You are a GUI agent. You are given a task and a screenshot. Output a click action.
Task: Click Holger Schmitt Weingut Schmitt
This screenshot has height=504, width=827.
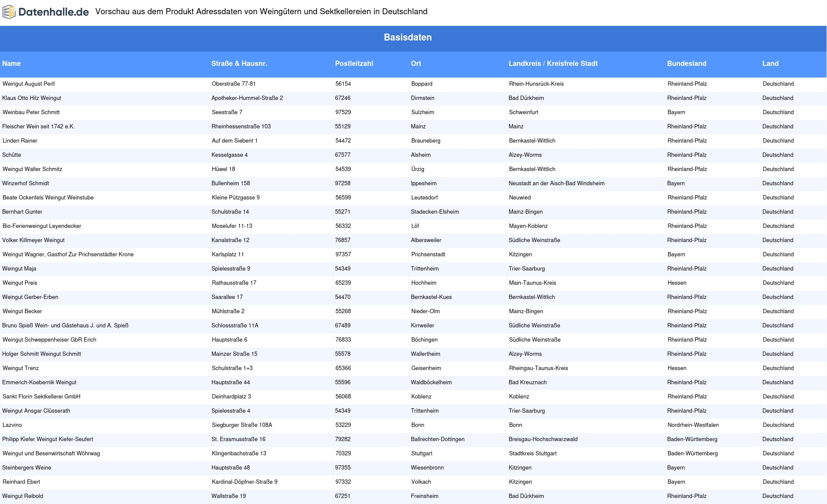point(41,354)
